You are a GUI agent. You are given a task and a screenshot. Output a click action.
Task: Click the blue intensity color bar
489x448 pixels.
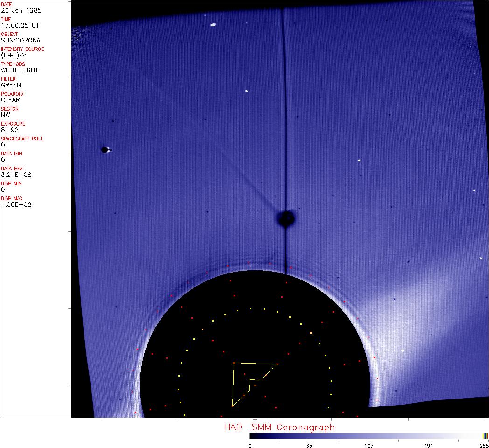pyautogui.click(x=369, y=436)
